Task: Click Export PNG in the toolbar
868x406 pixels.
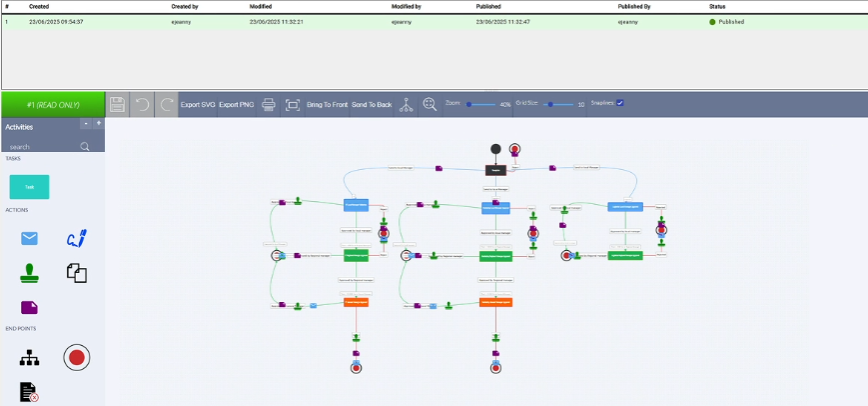Action: click(237, 104)
